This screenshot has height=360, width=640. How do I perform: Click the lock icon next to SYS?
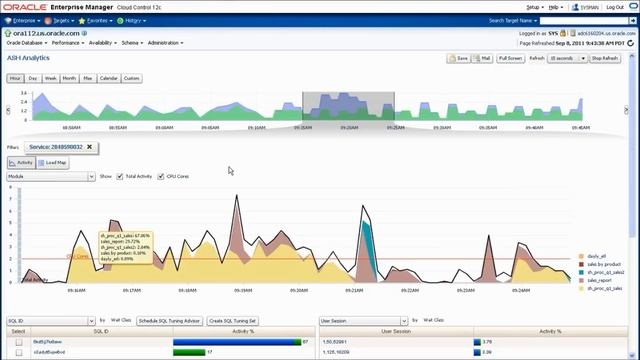tap(563, 33)
